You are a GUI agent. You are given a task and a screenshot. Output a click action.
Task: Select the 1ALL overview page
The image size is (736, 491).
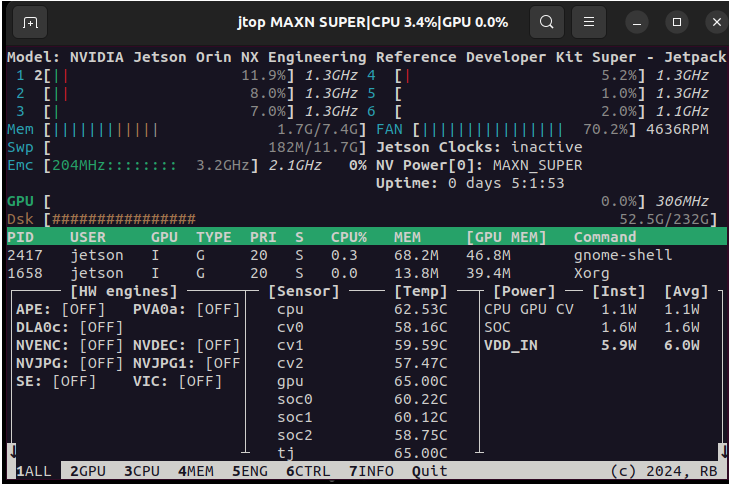point(34,470)
